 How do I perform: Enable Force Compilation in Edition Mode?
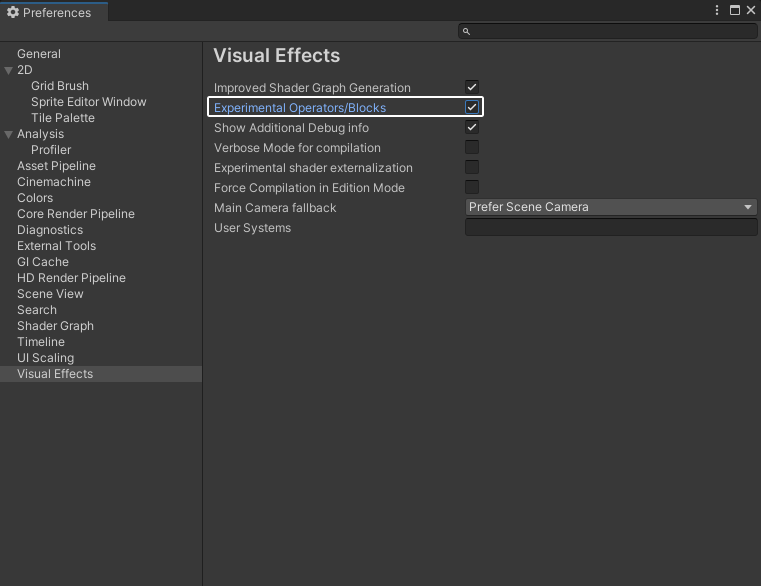(472, 188)
